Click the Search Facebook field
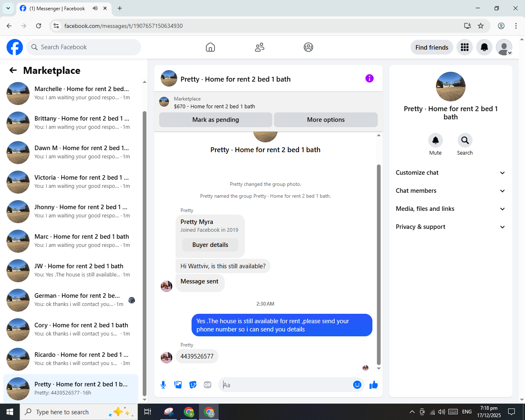The image size is (525, 420). click(x=84, y=47)
